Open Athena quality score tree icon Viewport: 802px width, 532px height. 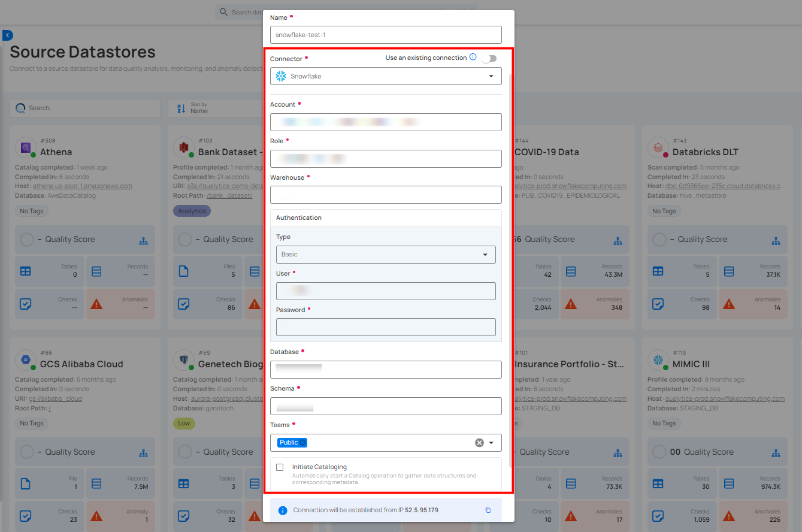pos(143,240)
